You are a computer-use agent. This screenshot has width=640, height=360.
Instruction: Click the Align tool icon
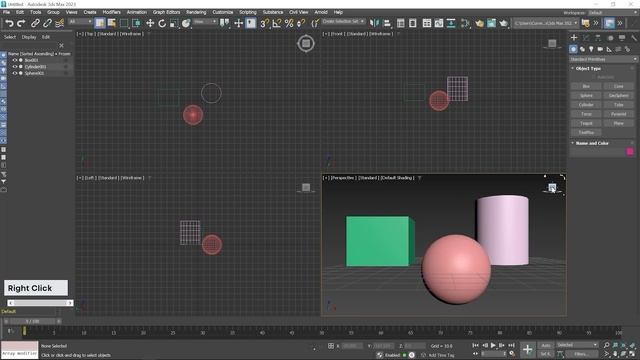(387, 23)
